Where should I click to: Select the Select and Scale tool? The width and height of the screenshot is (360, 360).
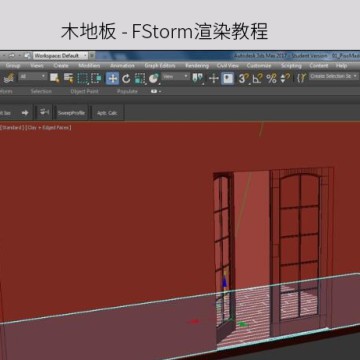pos(139,79)
